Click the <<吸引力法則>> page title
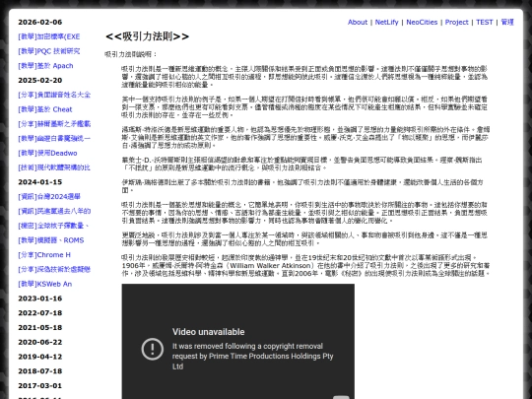Viewport: 532px width, 399px height. (x=147, y=36)
